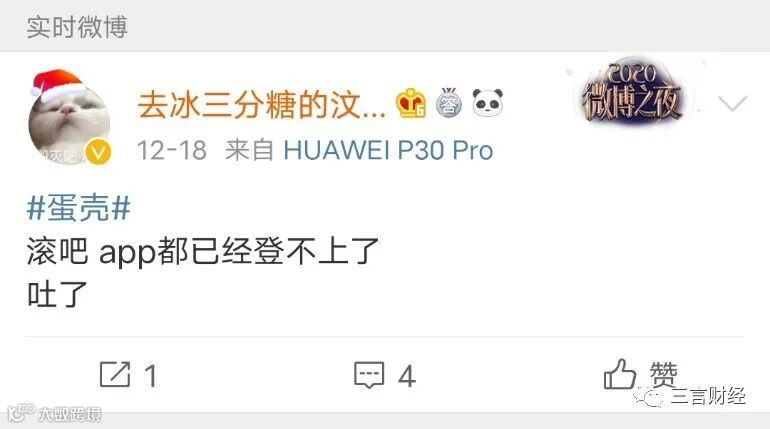
Task: Click the 实时微博 section header
Action: 77,27
